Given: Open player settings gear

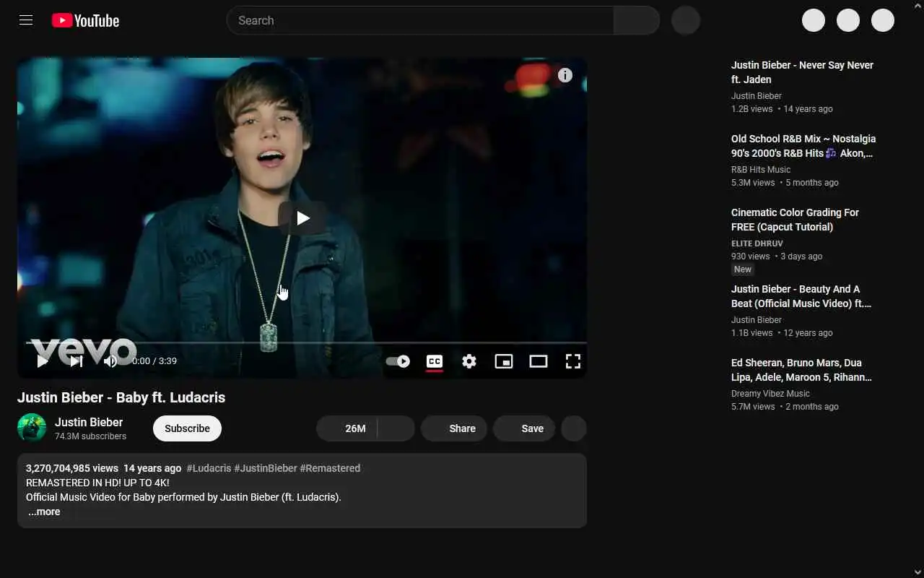Looking at the screenshot, I should [469, 361].
